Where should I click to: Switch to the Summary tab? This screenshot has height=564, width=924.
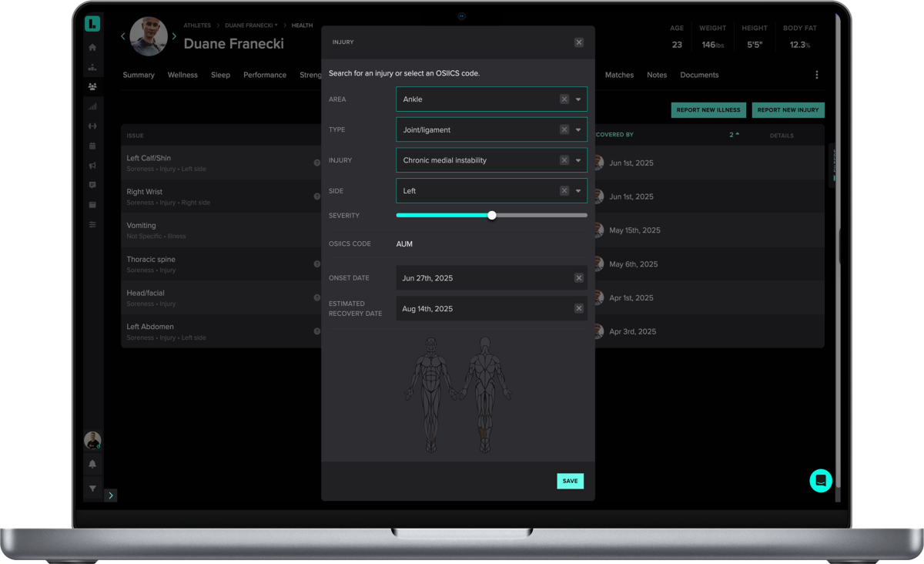(x=139, y=75)
